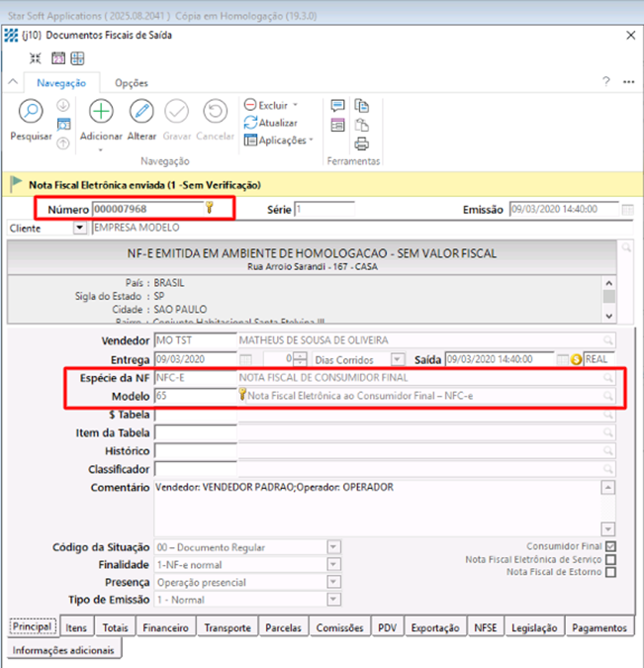The width and height of the screenshot is (644, 668).
Task: Click the Pesquisar magnifier icon
Action: (31, 112)
